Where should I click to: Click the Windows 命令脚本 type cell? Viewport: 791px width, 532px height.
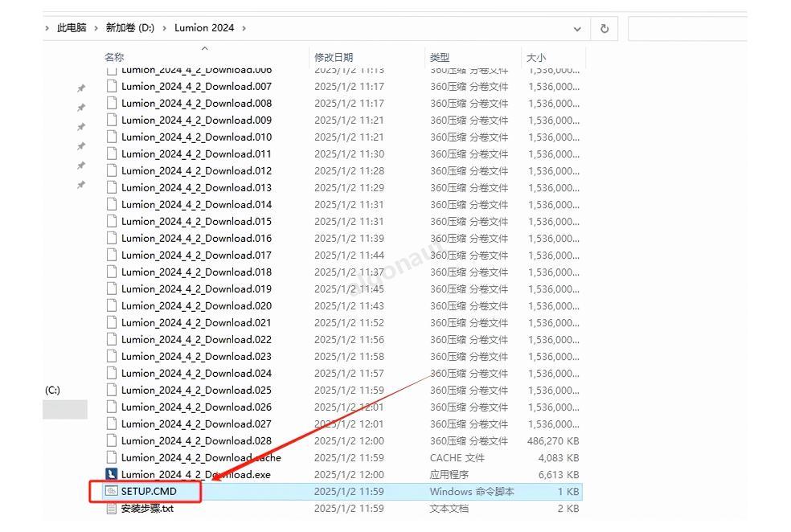point(472,491)
